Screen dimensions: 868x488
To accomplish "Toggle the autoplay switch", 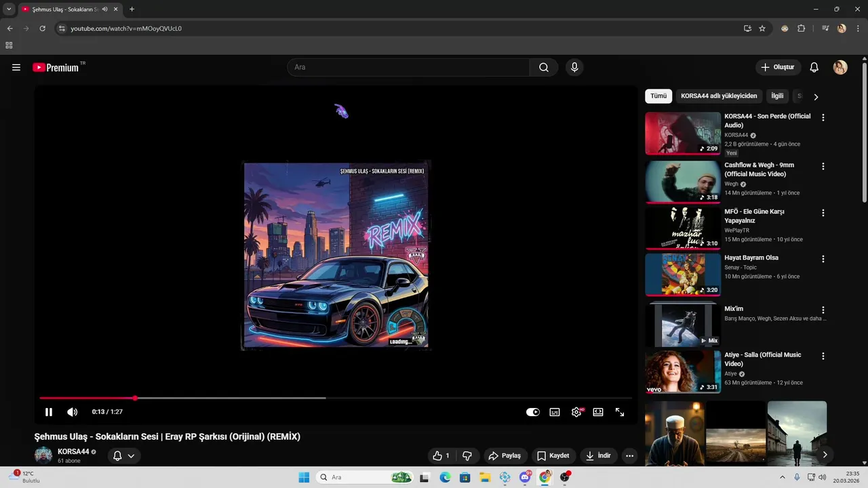I will tap(533, 412).
